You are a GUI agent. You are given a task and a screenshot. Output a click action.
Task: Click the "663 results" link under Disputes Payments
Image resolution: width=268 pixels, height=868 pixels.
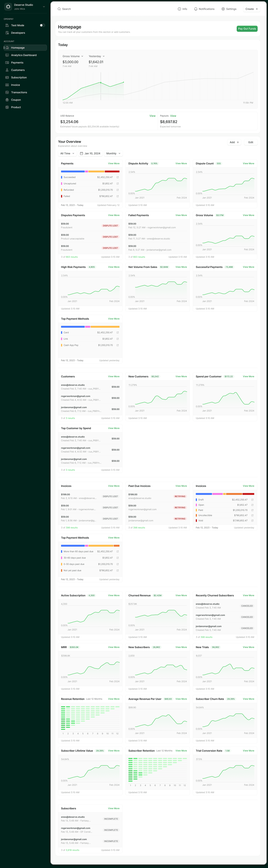click(x=72, y=257)
